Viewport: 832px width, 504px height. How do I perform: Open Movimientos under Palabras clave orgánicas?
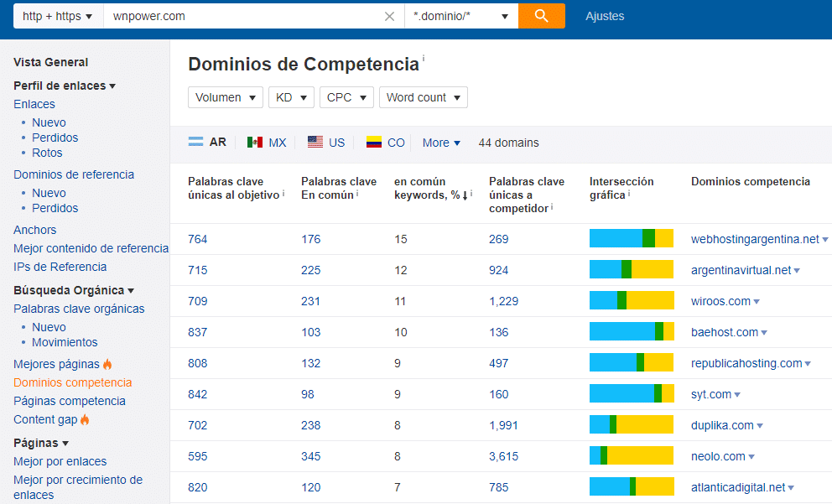tap(65, 342)
